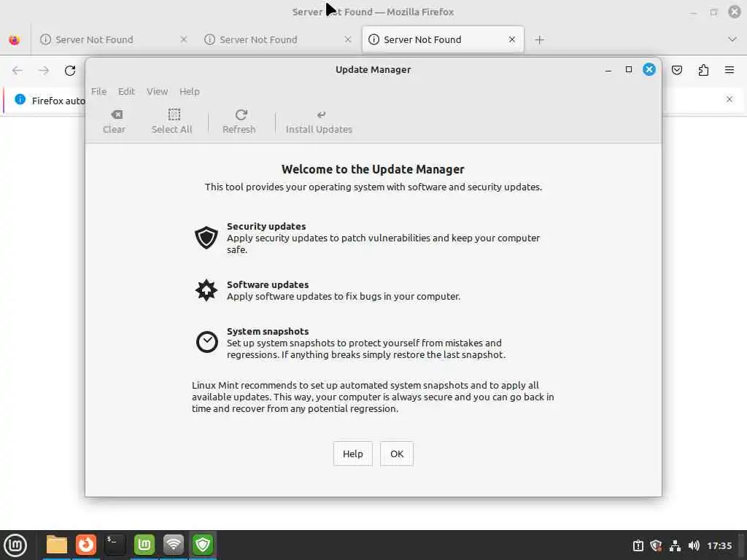
Task: Click Firefox icon in taskbar
Action: (x=86, y=545)
